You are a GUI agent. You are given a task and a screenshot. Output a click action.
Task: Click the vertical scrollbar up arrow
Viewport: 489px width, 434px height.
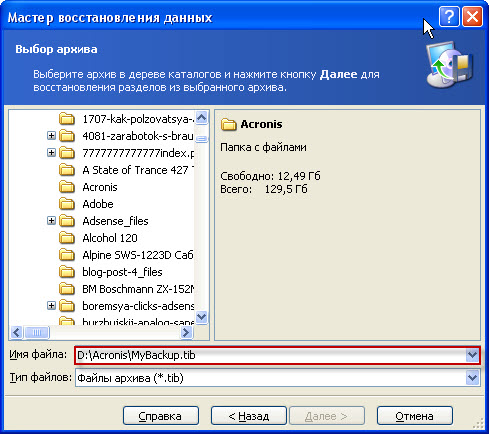pyautogui.click(x=202, y=118)
